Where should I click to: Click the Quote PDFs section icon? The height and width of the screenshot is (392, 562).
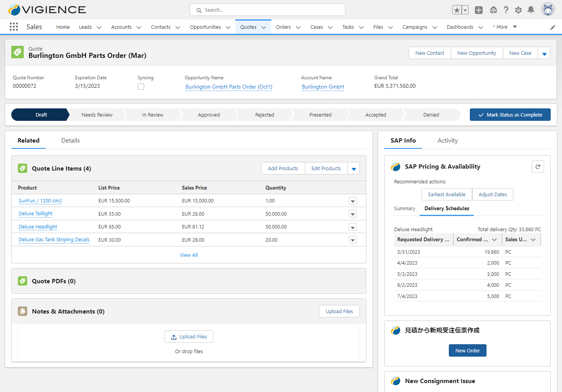point(23,281)
